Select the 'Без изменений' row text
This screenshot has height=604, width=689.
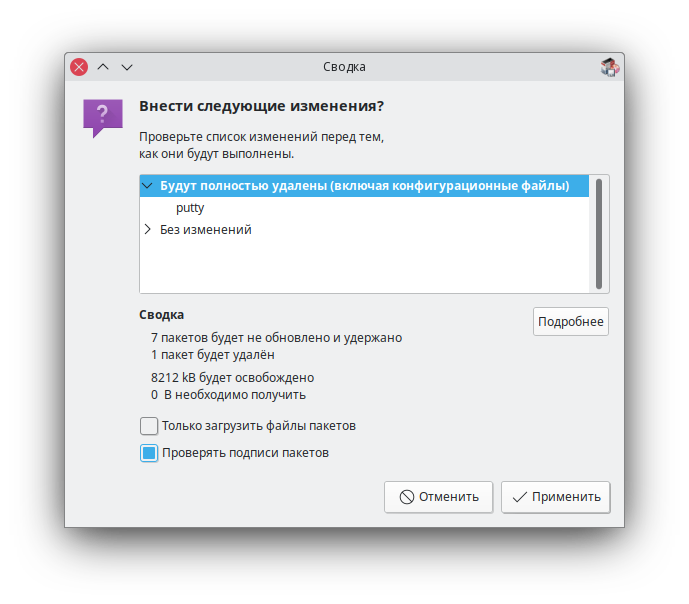(206, 229)
